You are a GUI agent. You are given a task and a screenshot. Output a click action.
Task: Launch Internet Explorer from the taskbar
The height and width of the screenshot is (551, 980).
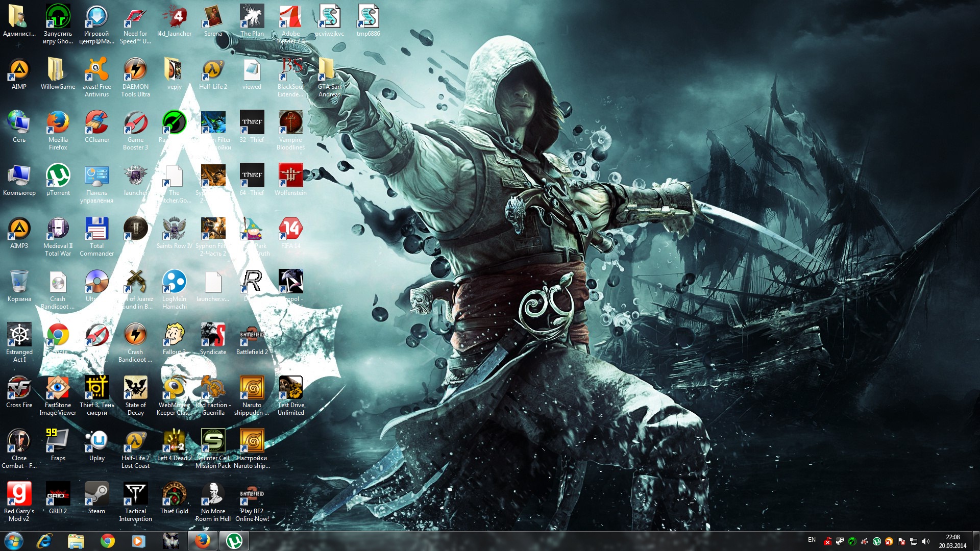coord(44,541)
